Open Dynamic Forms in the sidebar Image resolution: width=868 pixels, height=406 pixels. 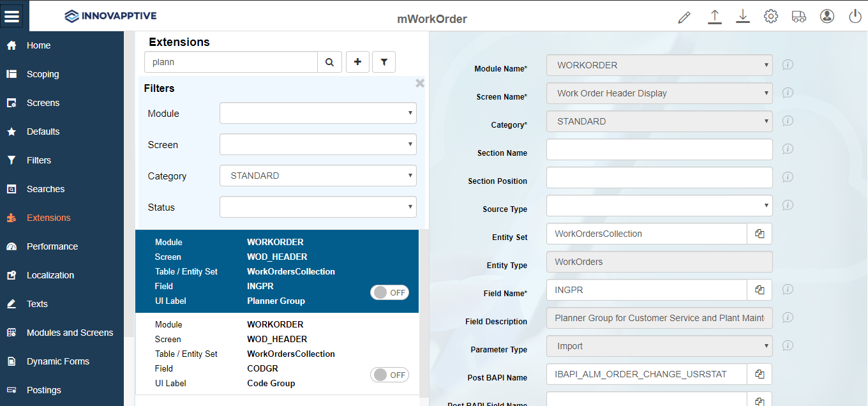click(x=58, y=361)
